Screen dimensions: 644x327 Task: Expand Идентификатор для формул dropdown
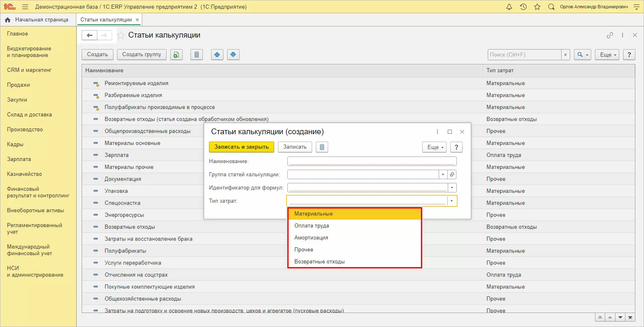click(x=452, y=188)
